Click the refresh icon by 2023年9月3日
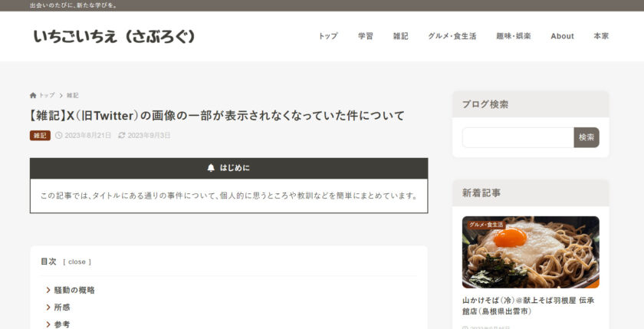The width and height of the screenshot is (644, 329). click(122, 135)
